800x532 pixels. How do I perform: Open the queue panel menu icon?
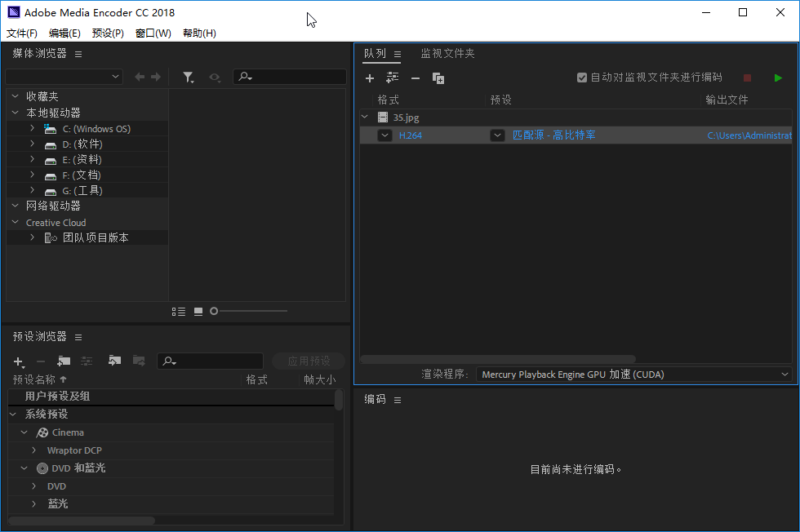click(398, 54)
